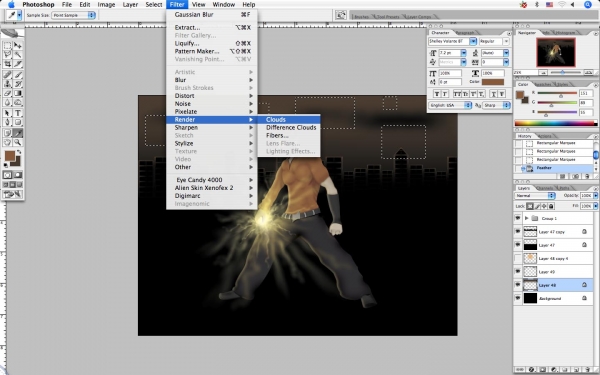Select the Crop tool

(7, 64)
